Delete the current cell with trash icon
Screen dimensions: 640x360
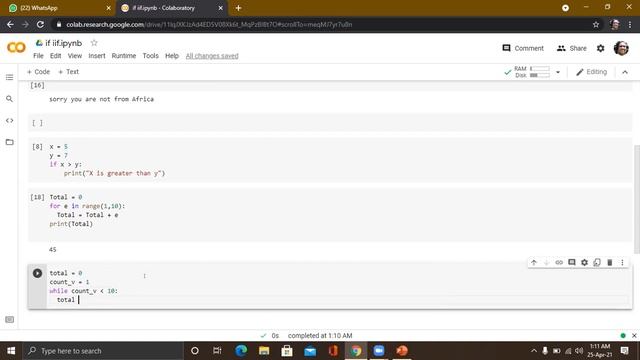(x=609, y=262)
